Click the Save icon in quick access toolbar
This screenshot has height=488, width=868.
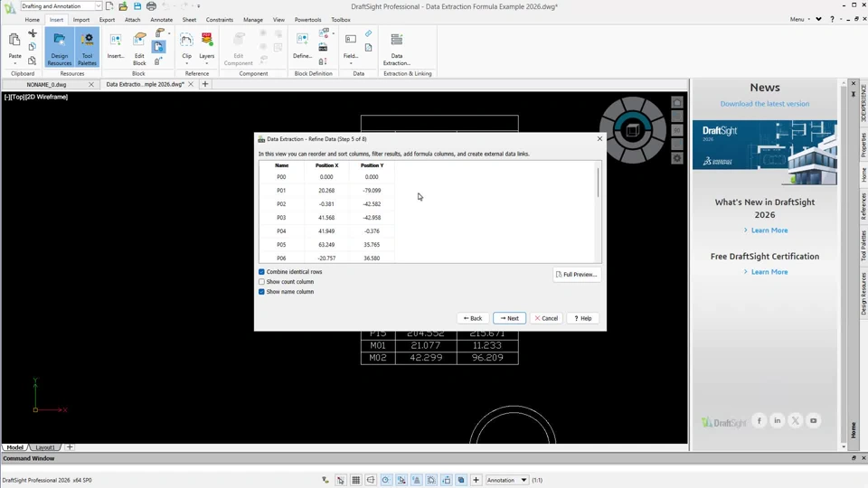pos(137,6)
